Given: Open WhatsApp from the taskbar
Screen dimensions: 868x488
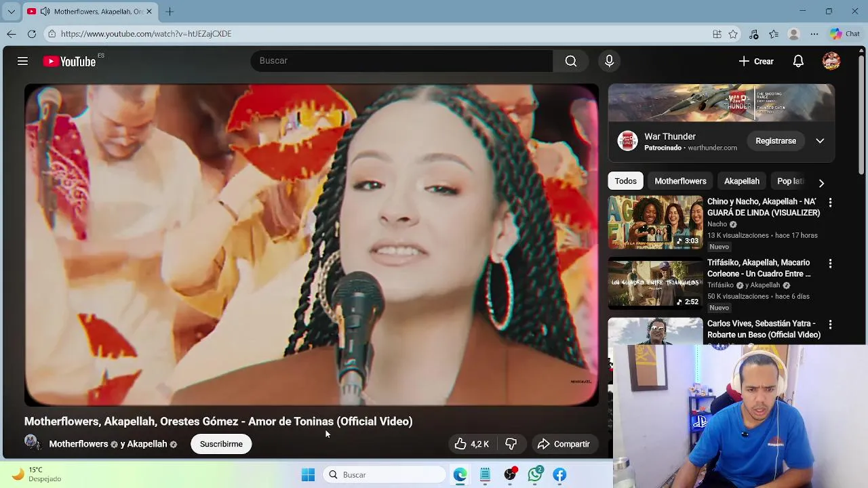Looking at the screenshot, I should click(535, 474).
